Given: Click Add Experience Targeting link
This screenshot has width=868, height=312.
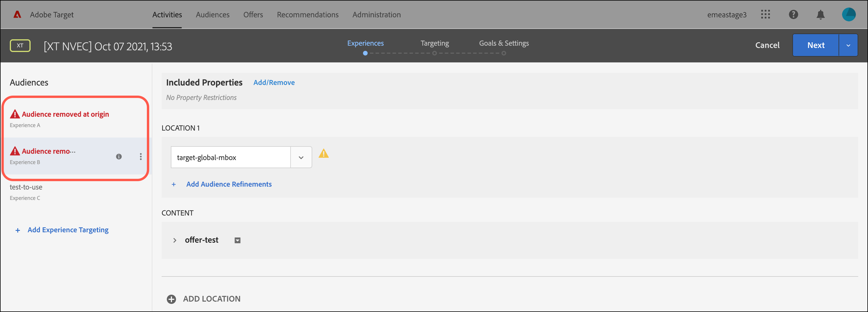Looking at the screenshot, I should (x=68, y=230).
